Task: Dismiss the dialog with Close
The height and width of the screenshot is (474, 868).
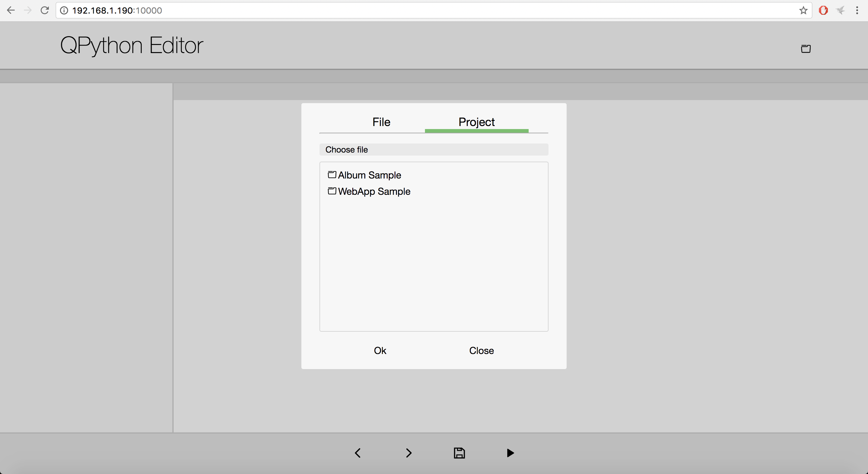Action: click(x=481, y=350)
